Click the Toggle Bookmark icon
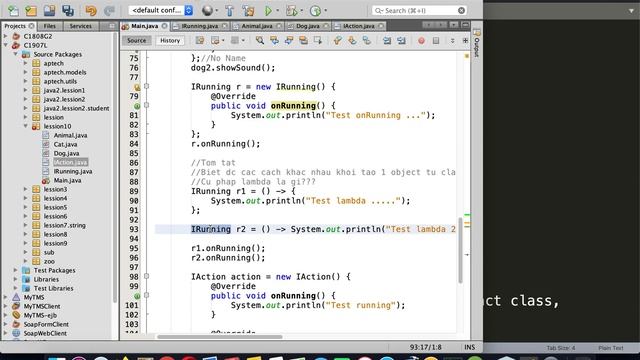640x360 pixels. pyautogui.click(x=367, y=40)
